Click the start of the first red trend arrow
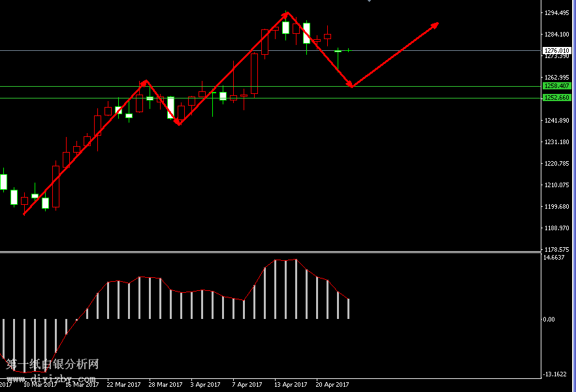 click(x=24, y=213)
